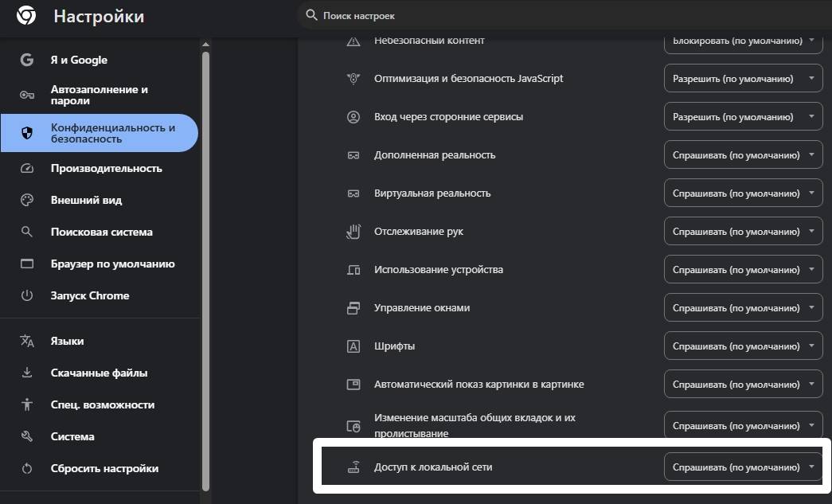The height and width of the screenshot is (504, 832).
Task: Click the palette icon for Внешний вид
Action: coord(27,200)
